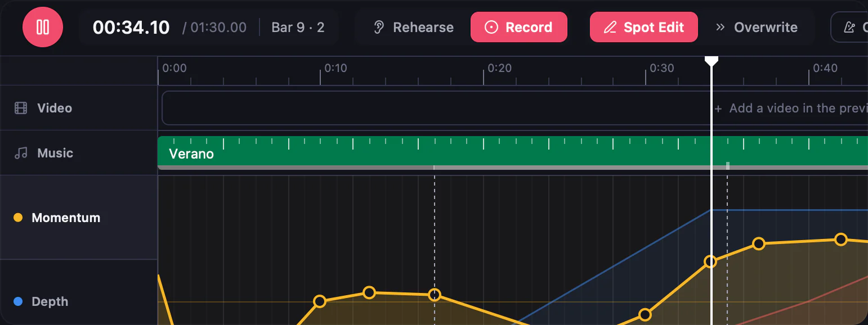Pause playback with the pink pause button
Image resolution: width=868 pixels, height=325 pixels.
(43, 27)
